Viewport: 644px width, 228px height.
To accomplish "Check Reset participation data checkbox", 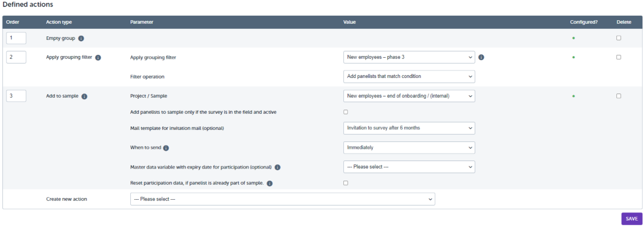I will 346,183.
